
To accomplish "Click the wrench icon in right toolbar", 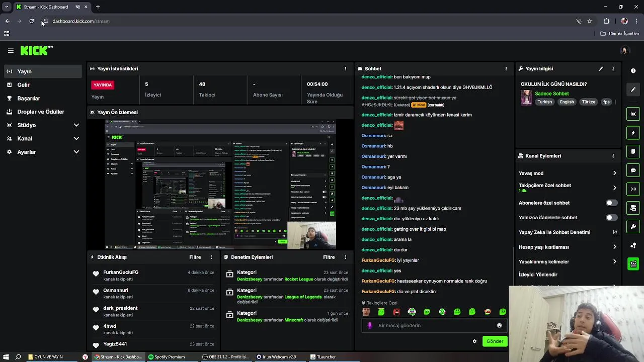I will click(633, 227).
